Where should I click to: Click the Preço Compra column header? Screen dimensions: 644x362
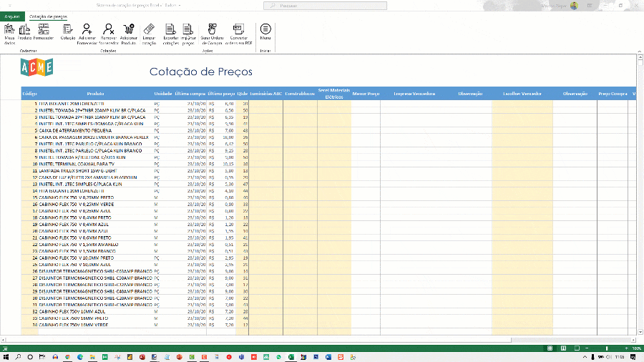pyautogui.click(x=613, y=94)
